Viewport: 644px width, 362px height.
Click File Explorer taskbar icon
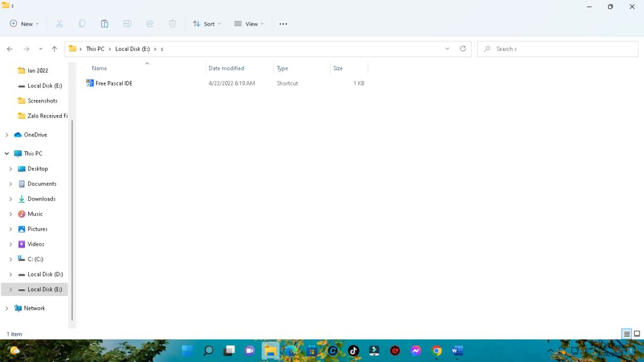point(270,351)
